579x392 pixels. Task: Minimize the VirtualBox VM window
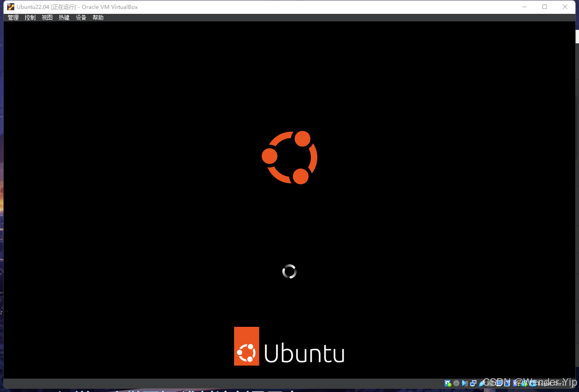[524, 7]
